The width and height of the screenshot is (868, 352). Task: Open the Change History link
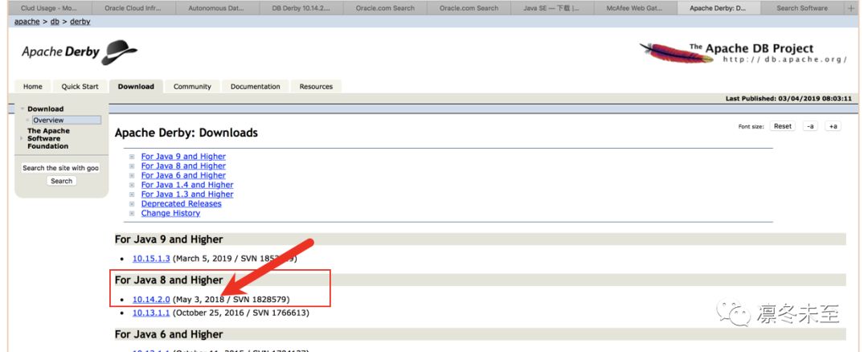pos(170,213)
